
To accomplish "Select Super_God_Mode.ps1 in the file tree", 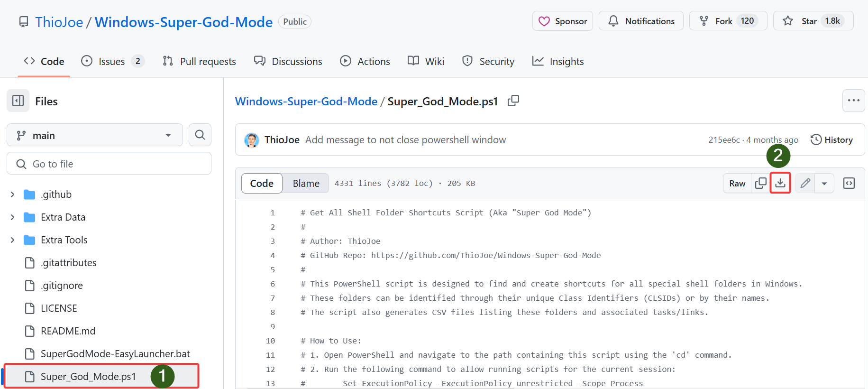I will tap(88, 377).
